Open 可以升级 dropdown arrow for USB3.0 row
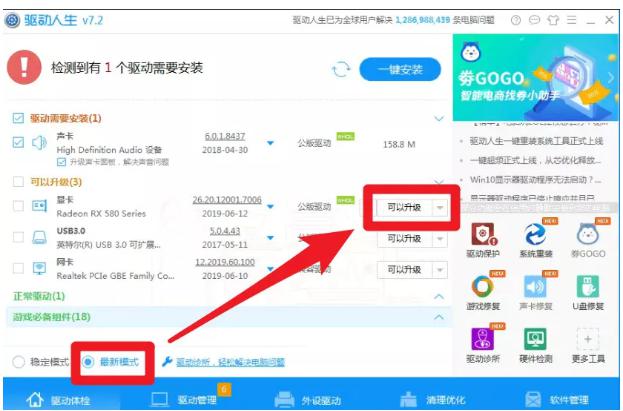Image resolution: width=623 pixels, height=411 pixels. pyautogui.click(x=440, y=238)
